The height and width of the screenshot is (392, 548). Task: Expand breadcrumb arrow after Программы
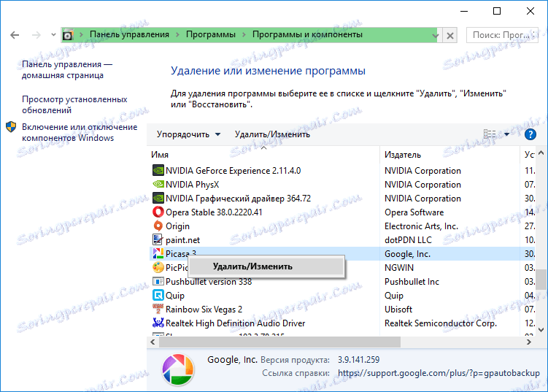coord(244,34)
